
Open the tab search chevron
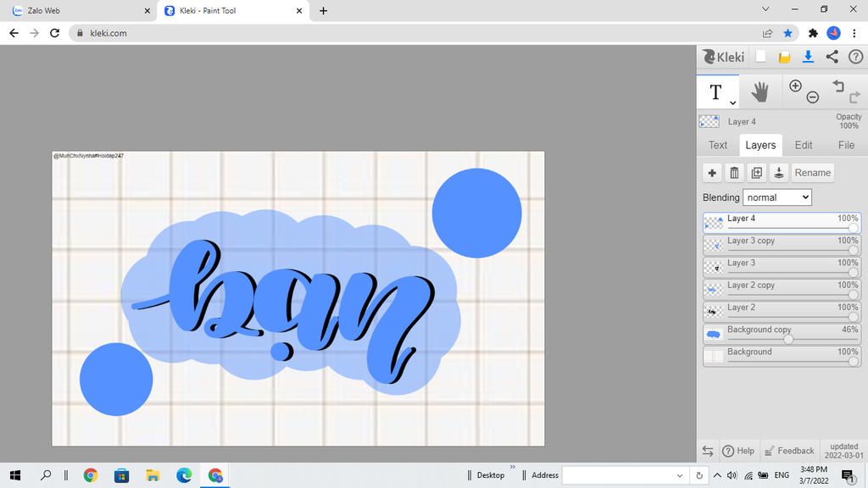point(765,9)
